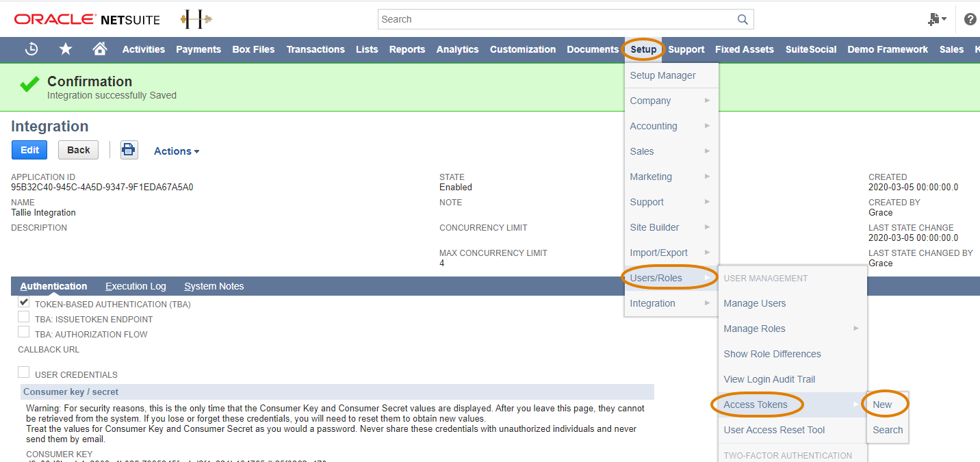Expand the Marketing submenu
Screen dimensions: 980x462
(x=671, y=177)
